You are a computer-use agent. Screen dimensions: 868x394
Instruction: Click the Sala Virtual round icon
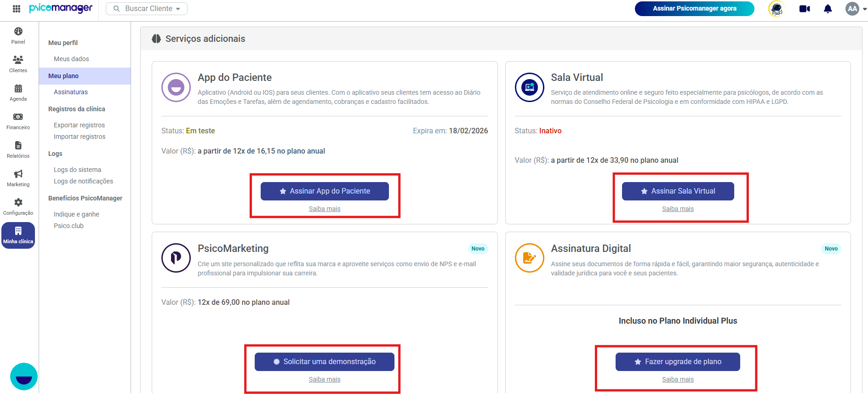click(x=530, y=87)
